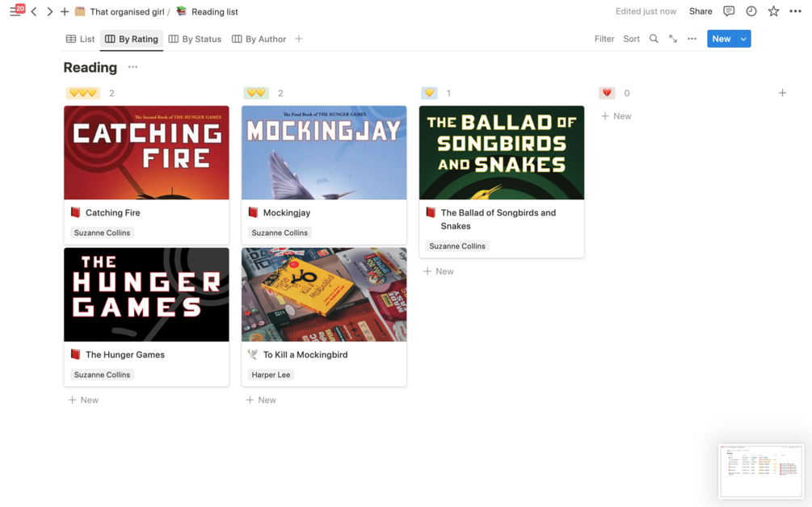The width and height of the screenshot is (812, 507).
Task: Click Suzanne Collins tag on Hunger Games
Action: click(x=102, y=375)
